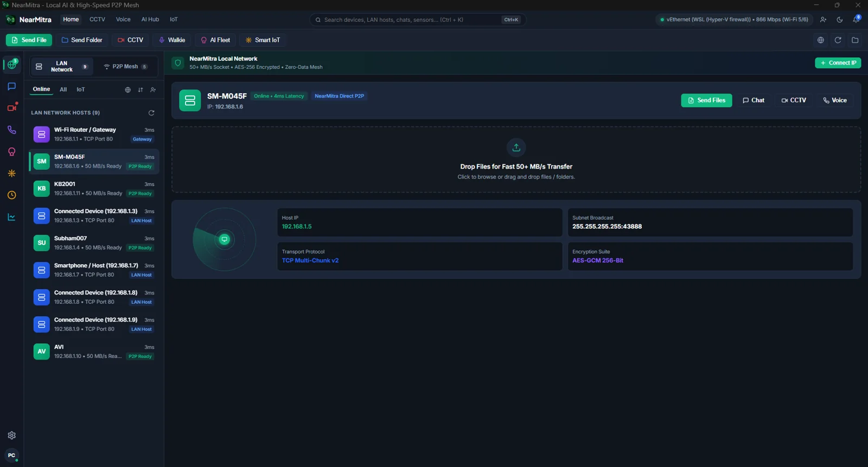Click the notification bell icon

pyautogui.click(x=856, y=20)
